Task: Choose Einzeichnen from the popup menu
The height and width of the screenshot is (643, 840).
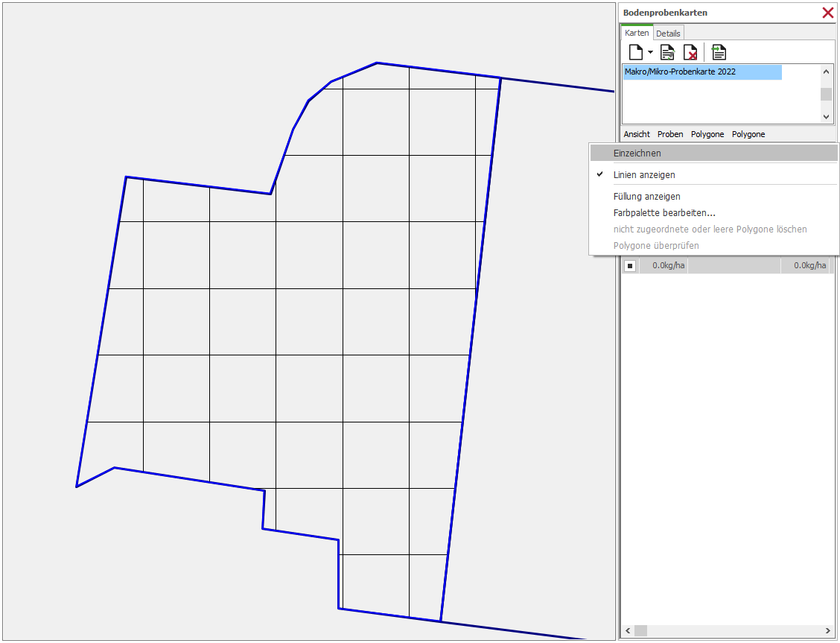Action: (637, 153)
